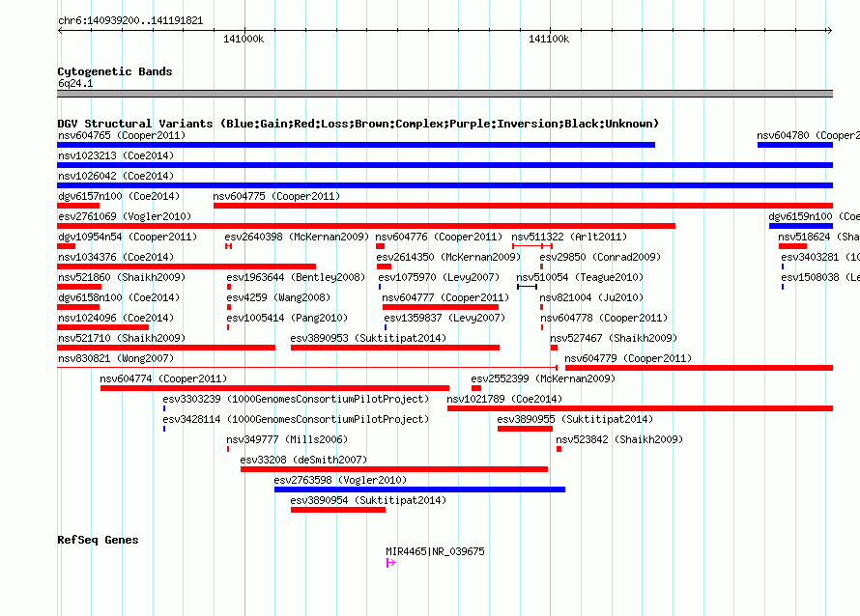
Task: Click nsv604778 (Cooper2011) label
Action: click(x=604, y=318)
